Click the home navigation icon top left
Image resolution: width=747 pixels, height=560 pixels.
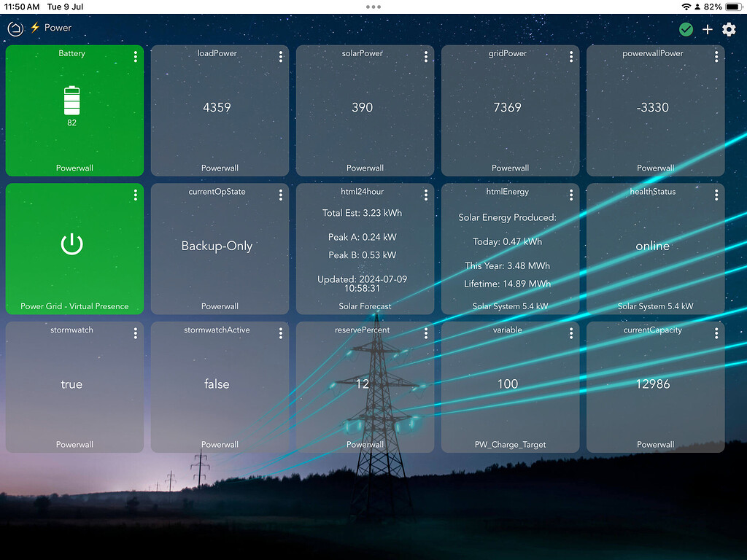(x=15, y=29)
